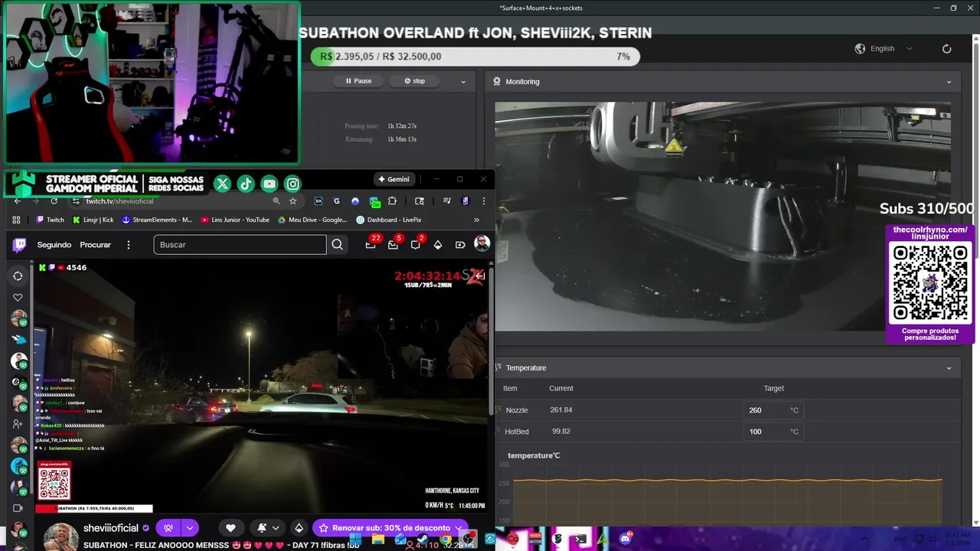Viewport: 980px width, 551px height.
Task: Toggle follow heart on sheviiioficial
Action: [x=230, y=528]
